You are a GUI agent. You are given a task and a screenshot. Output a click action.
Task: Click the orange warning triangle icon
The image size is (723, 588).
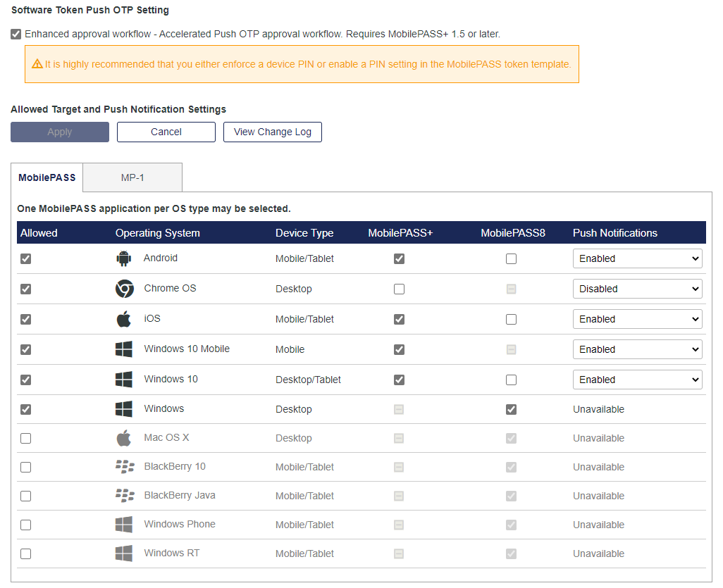(37, 64)
